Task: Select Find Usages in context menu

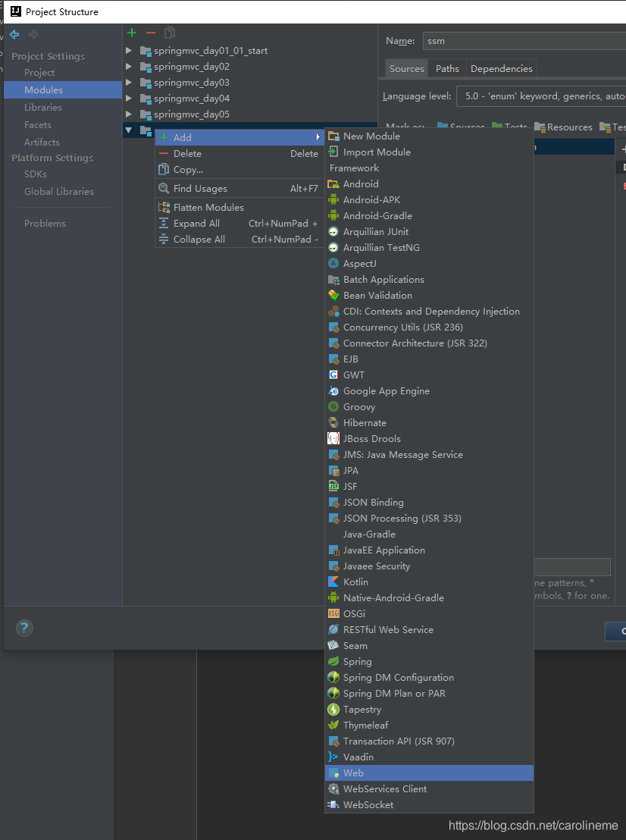Action: tap(240, 189)
